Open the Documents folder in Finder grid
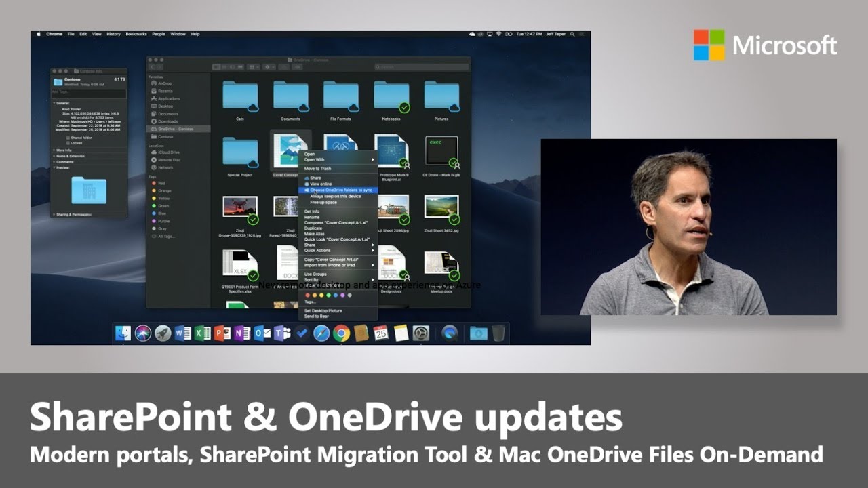The image size is (868, 488). 291,96
